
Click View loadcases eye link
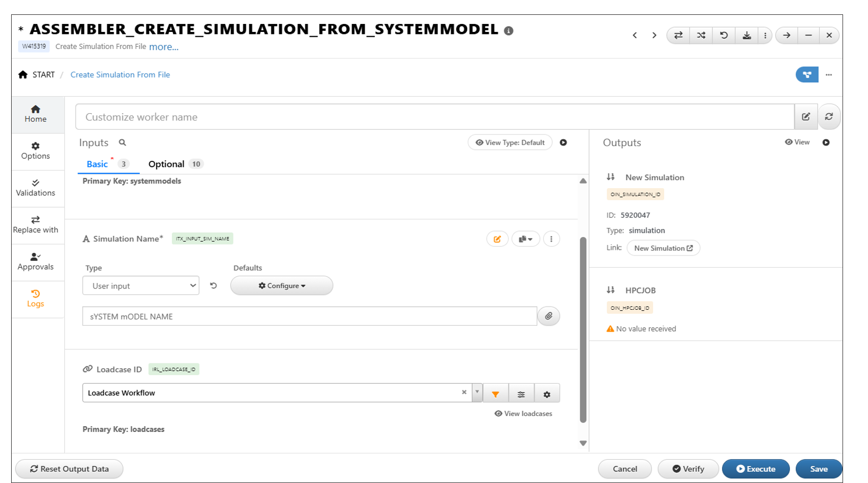coord(523,413)
